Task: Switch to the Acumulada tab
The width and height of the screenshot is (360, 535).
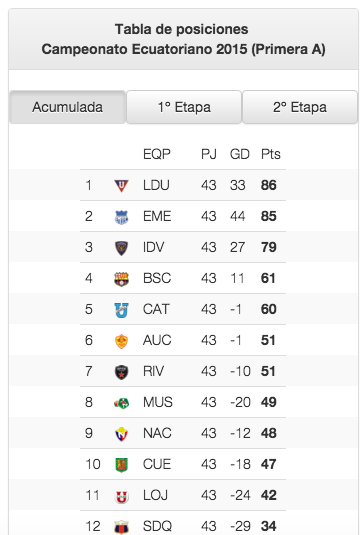Action: (x=67, y=107)
